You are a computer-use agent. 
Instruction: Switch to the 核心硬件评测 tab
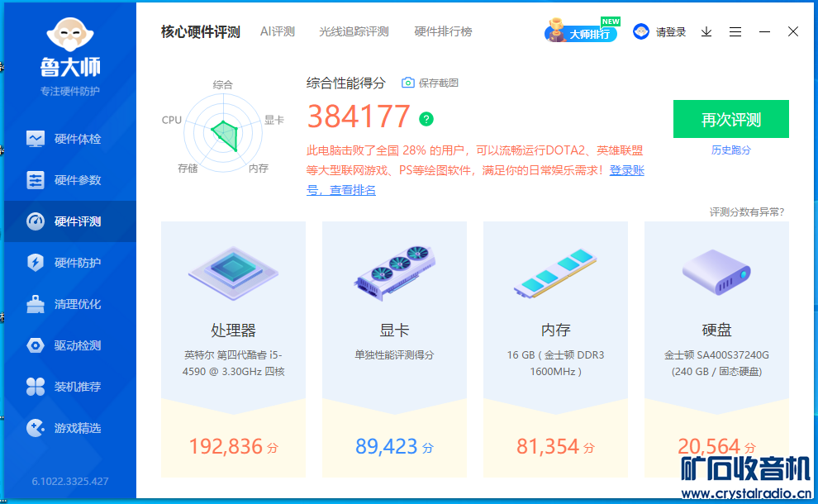tap(200, 32)
